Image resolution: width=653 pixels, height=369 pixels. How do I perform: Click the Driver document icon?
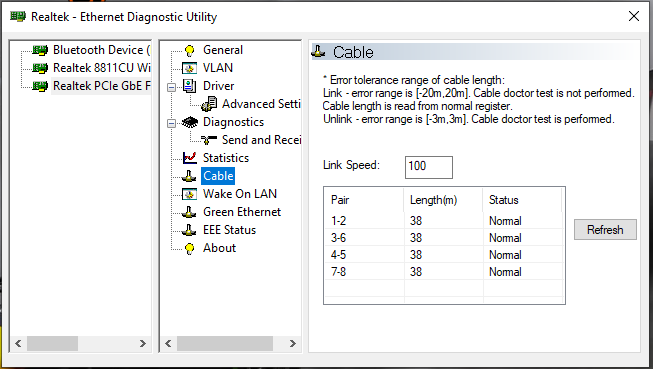[189, 86]
